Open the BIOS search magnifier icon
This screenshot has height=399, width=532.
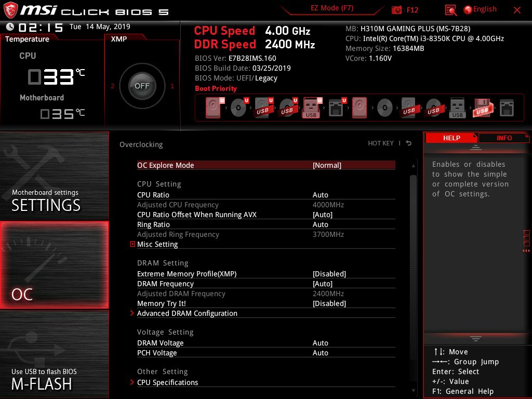point(450,10)
